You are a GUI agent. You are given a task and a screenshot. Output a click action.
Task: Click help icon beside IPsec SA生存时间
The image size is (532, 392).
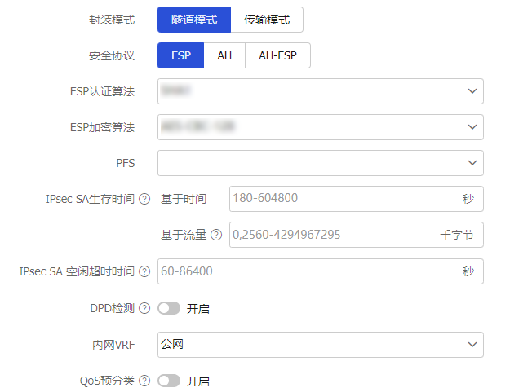tap(144, 199)
